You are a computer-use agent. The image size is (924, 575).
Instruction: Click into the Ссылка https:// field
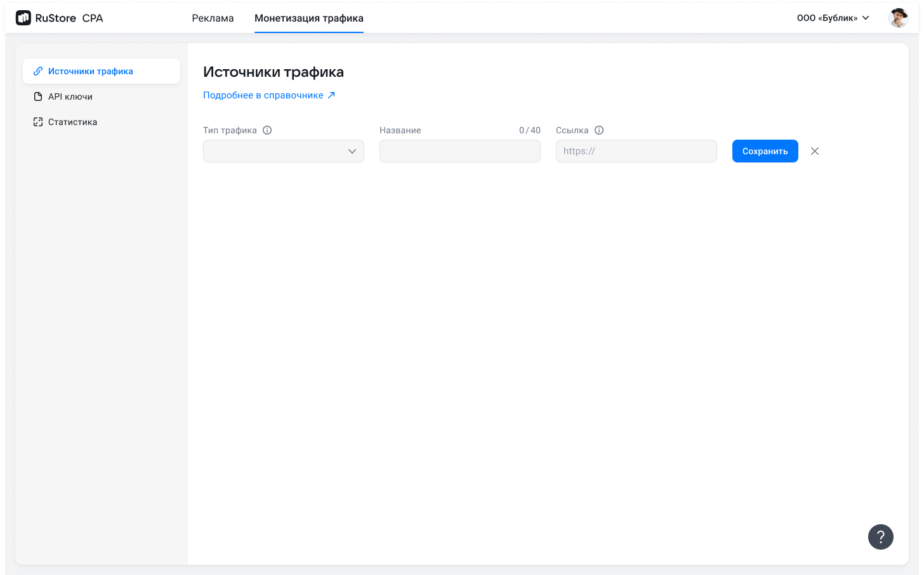pos(636,151)
